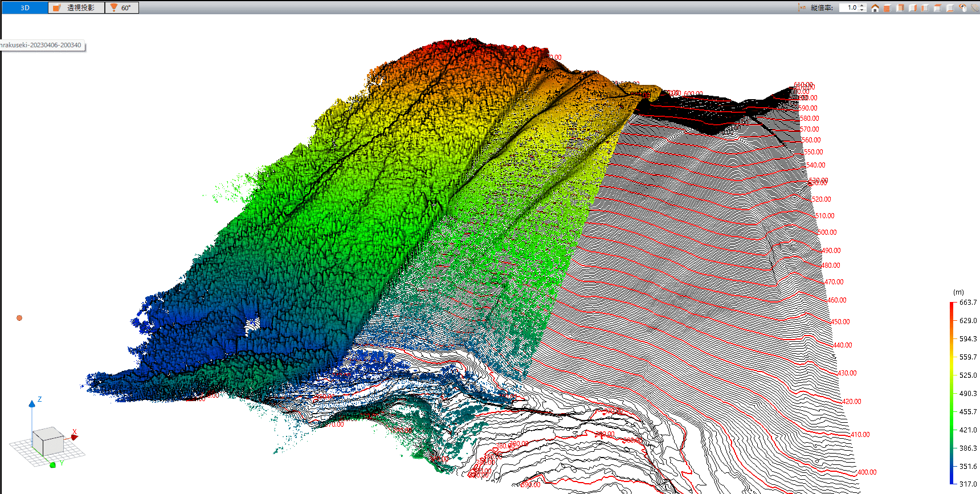The height and width of the screenshot is (494, 980).
Task: Open the 60° field-of-view button
Action: click(121, 7)
